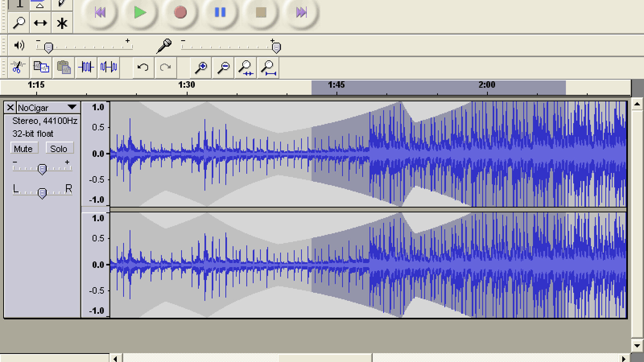This screenshot has width=644, height=362.
Task: Trim audio outside the selection
Action: coord(86,67)
